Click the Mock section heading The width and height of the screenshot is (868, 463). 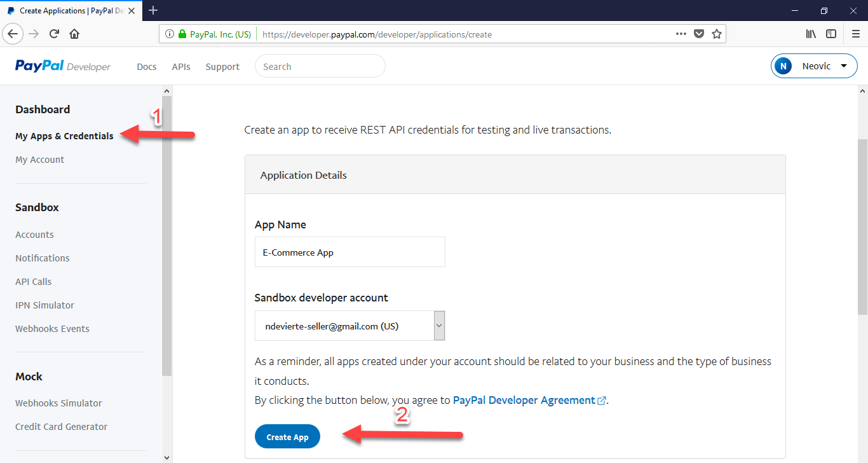(29, 377)
